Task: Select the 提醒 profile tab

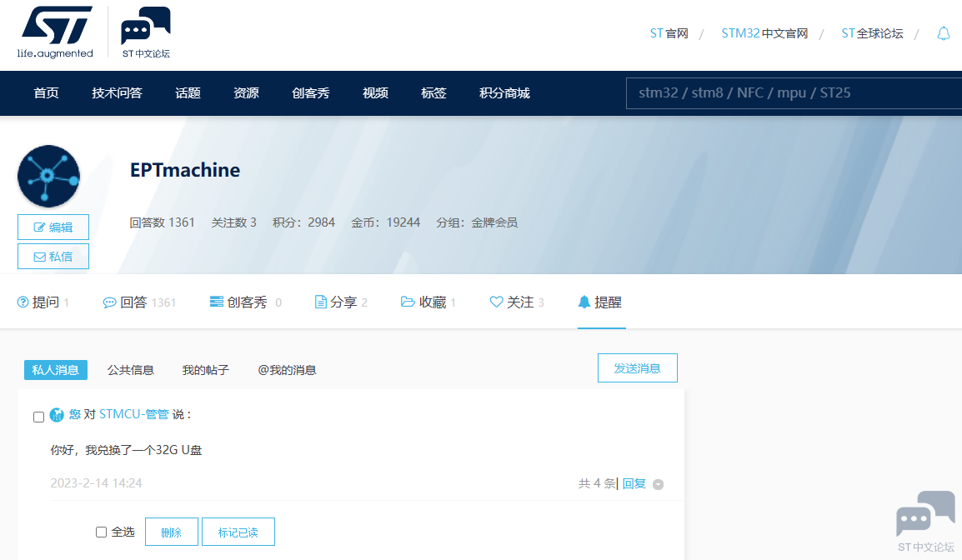Action: tap(601, 302)
